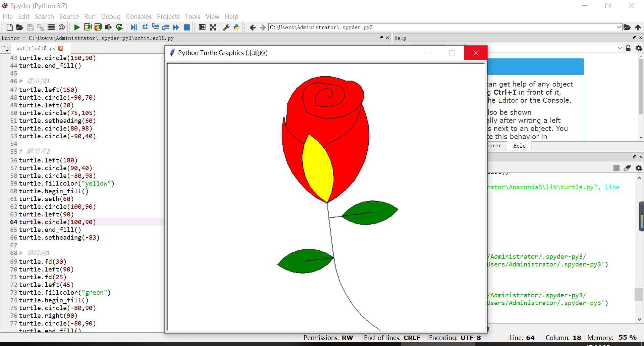Undock the Help pane
Screen dimensions: 644x346
tap(634, 38)
